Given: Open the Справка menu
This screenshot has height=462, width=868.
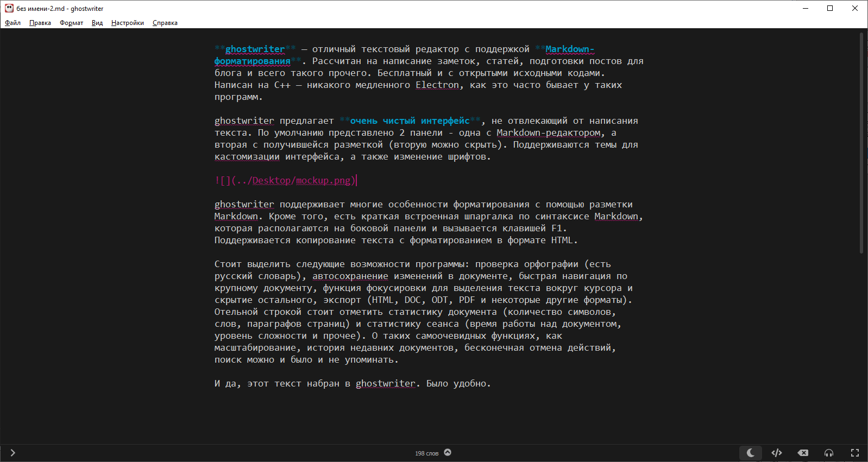Looking at the screenshot, I should click(165, 23).
